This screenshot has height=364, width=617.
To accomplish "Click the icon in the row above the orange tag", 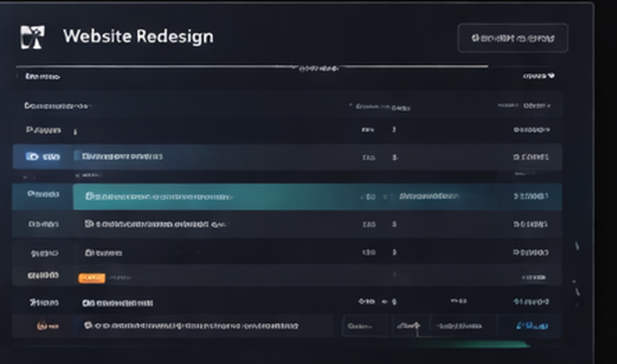I will [89, 253].
